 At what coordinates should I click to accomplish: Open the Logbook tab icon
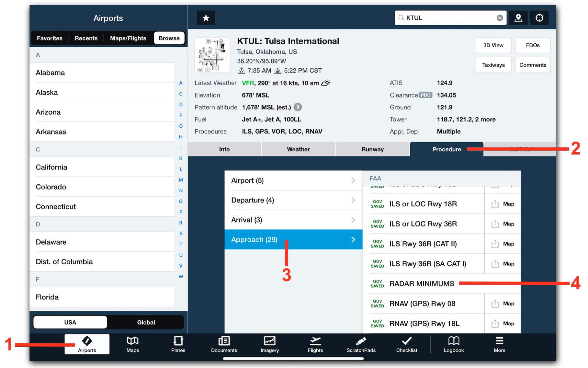[454, 344]
